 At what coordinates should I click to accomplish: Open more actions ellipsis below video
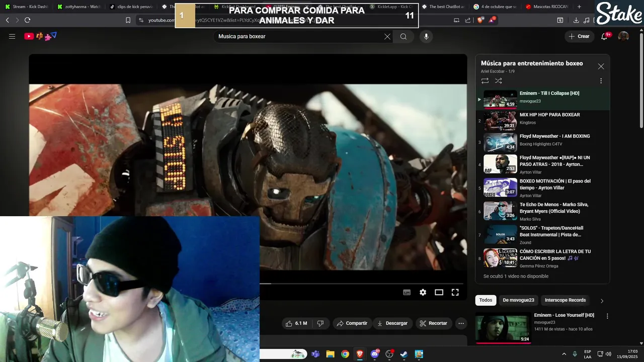[461, 323]
